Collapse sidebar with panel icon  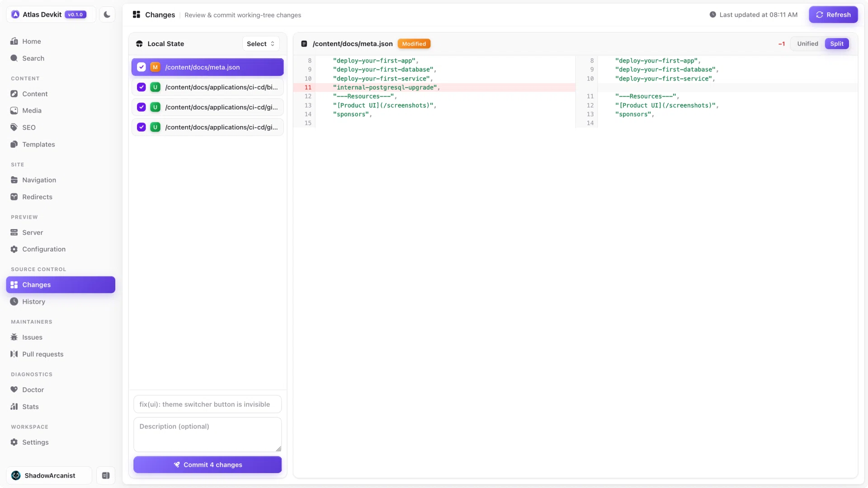coord(106,475)
